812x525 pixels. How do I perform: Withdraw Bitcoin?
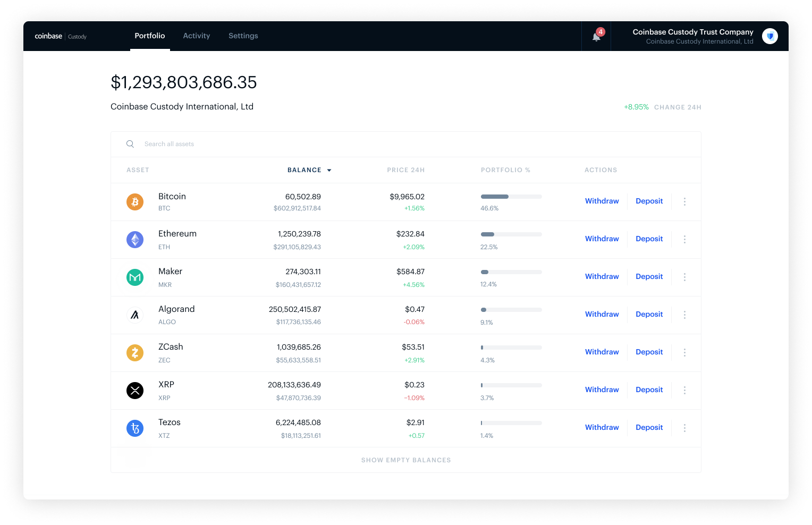click(602, 201)
